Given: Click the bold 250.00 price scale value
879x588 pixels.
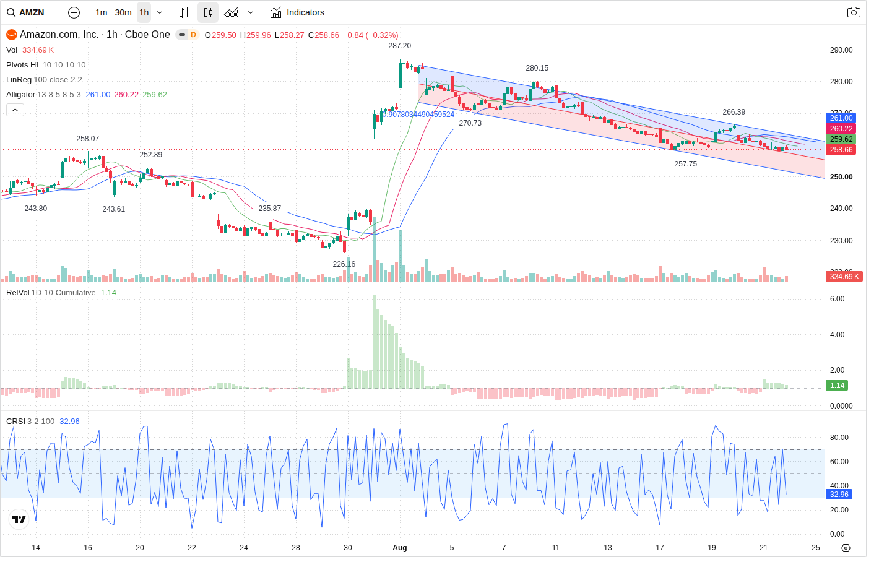Looking at the screenshot, I should point(841,177).
